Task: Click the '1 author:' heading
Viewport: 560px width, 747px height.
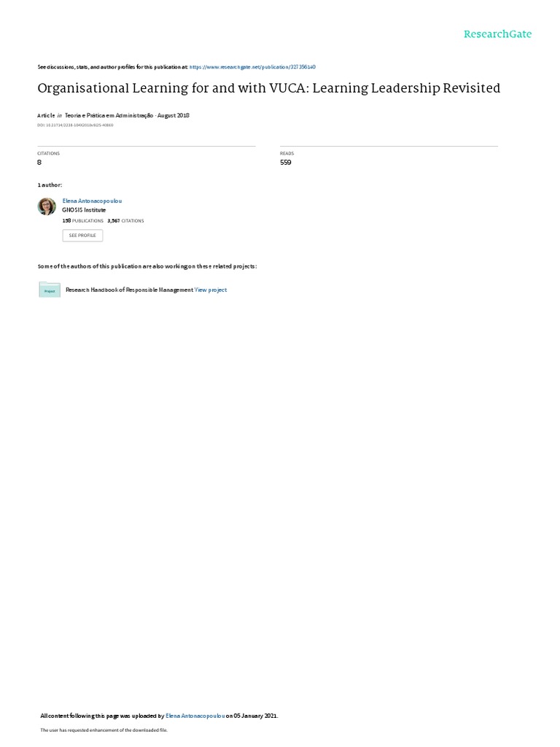Action: pyautogui.click(x=50, y=185)
